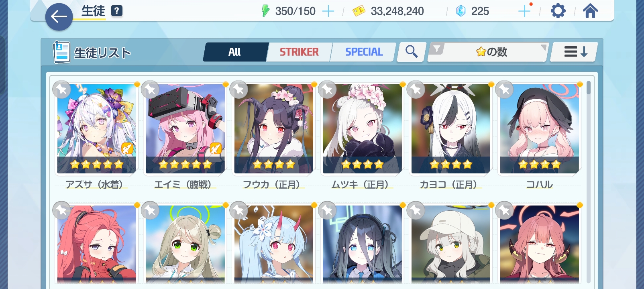Toggle favorite pin on アズサ(水着)
The height and width of the screenshot is (289, 644).
[x=61, y=89]
